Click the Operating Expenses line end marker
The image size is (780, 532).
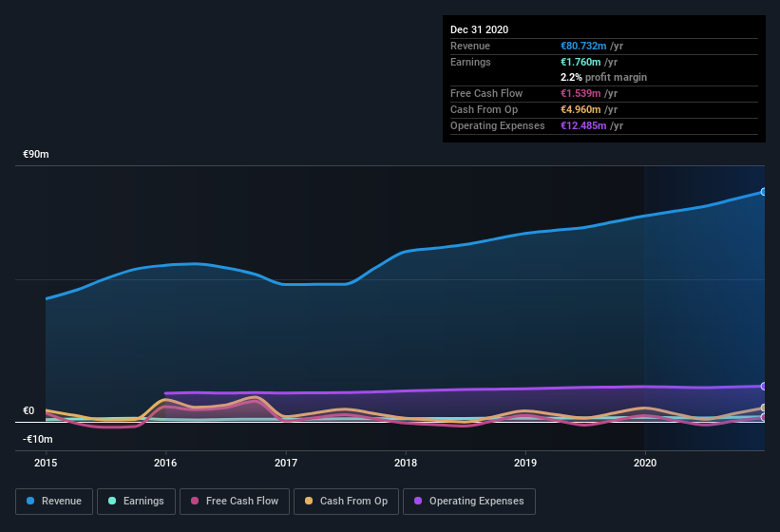coord(764,387)
